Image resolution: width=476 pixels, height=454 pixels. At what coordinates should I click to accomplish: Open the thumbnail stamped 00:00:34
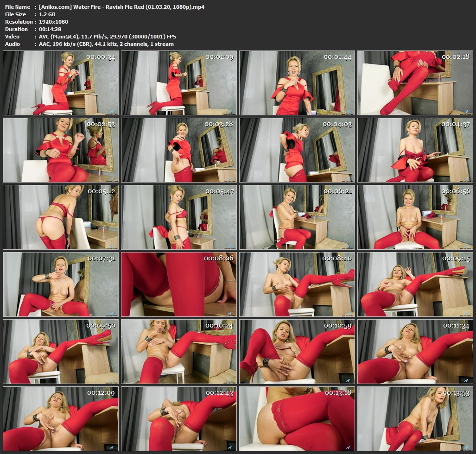tap(61, 83)
